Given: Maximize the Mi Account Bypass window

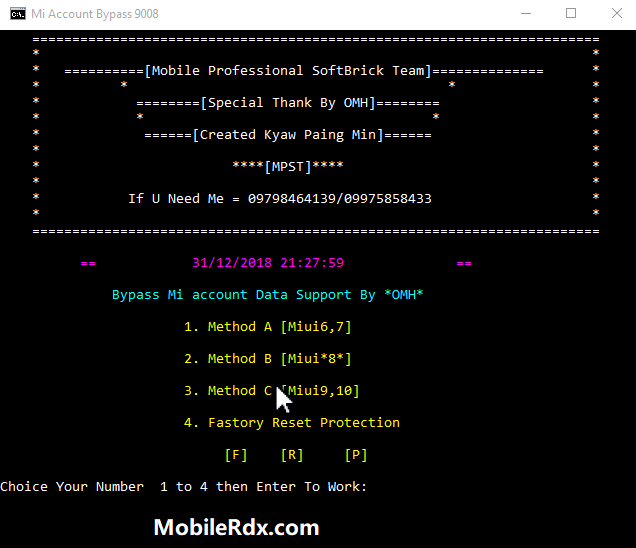Looking at the screenshot, I should pos(571,13).
